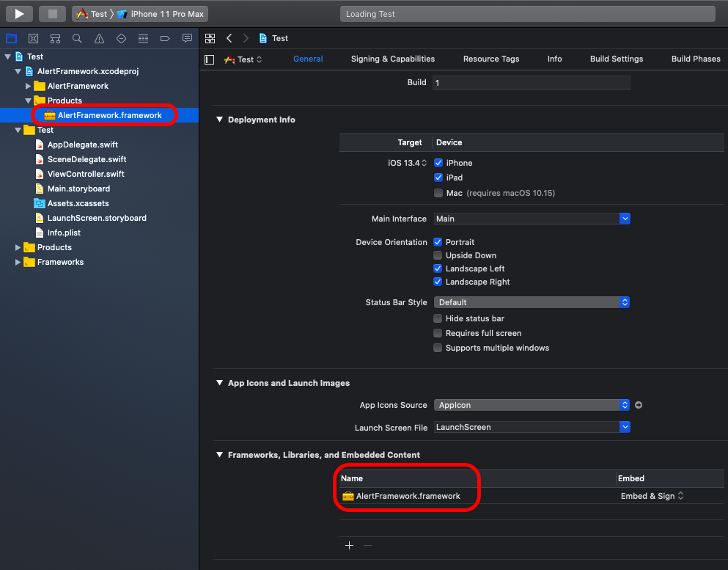Collapse Frameworks, Libraries, and Embedded Content section
Viewport: 728px width, 570px height.
coord(220,455)
